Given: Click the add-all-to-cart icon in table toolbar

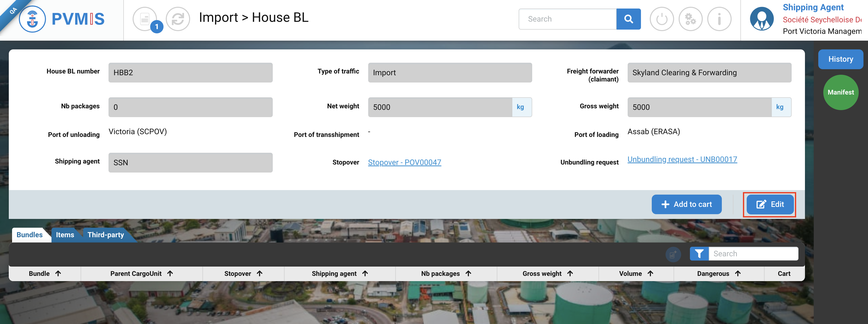Looking at the screenshot, I should 673,254.
